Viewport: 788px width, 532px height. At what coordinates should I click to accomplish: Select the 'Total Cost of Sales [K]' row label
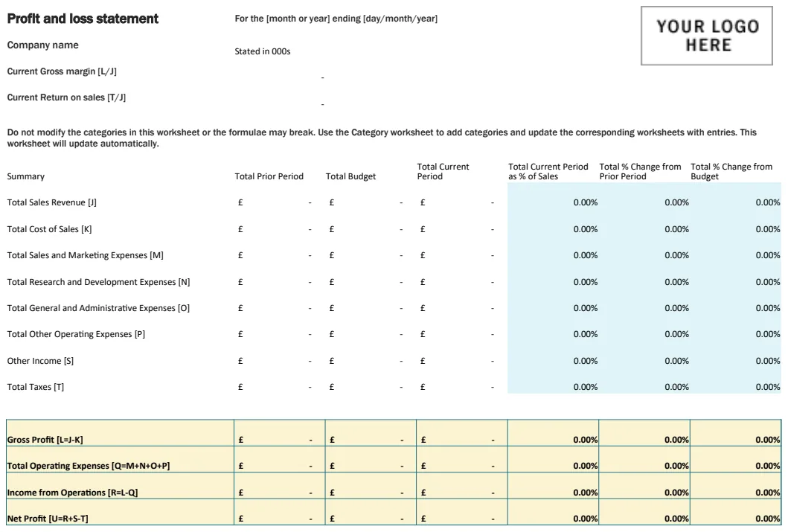click(x=49, y=229)
